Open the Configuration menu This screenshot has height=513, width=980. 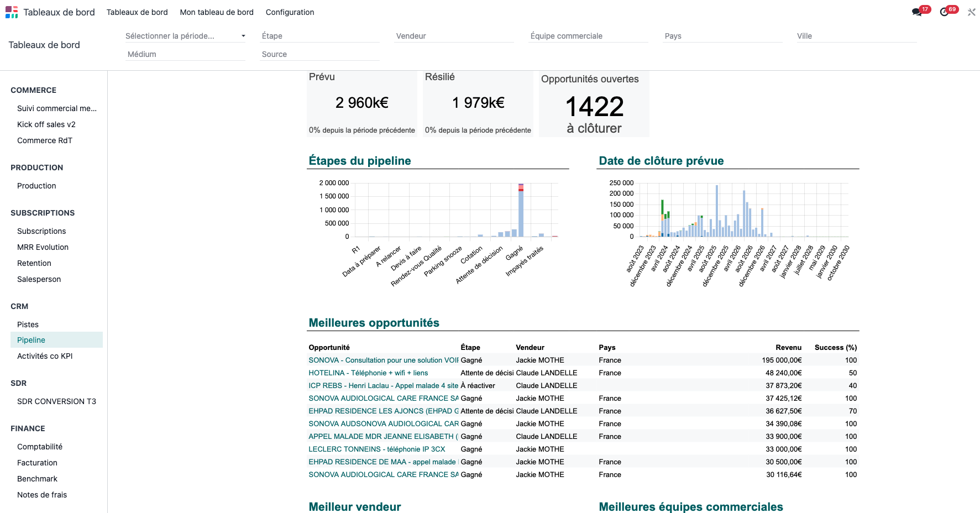(290, 12)
